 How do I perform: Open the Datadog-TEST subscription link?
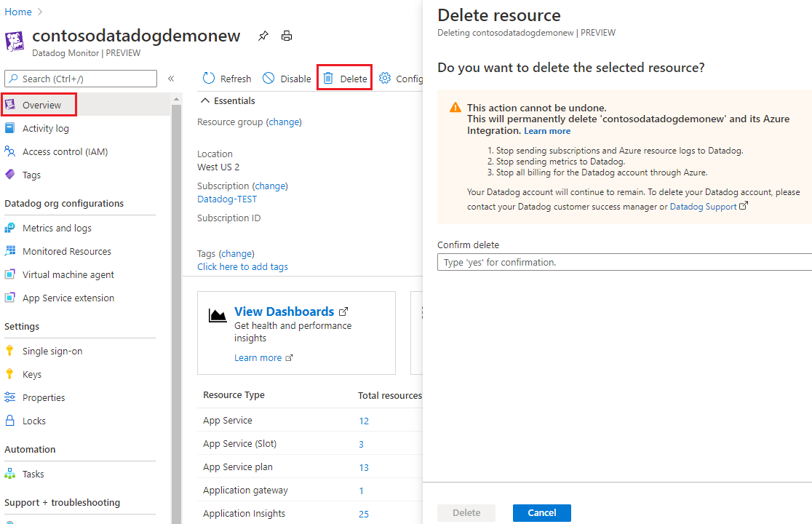pyautogui.click(x=227, y=199)
